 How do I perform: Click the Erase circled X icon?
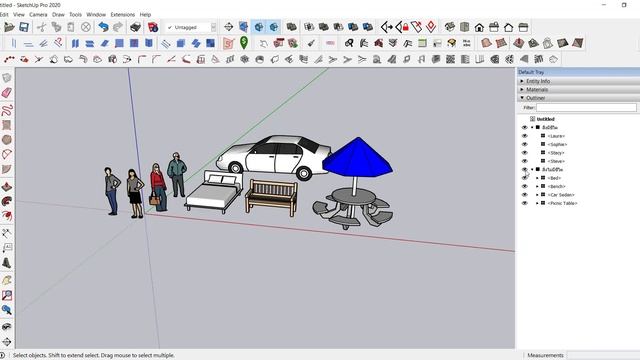tap(86, 27)
